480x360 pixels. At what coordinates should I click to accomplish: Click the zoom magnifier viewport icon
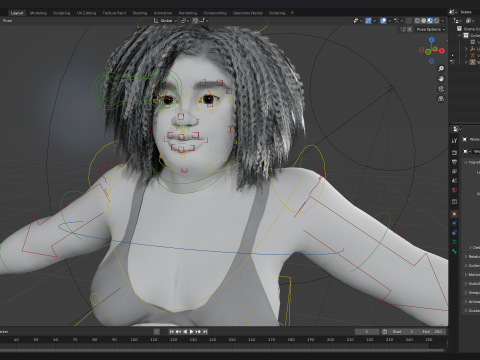point(441,69)
